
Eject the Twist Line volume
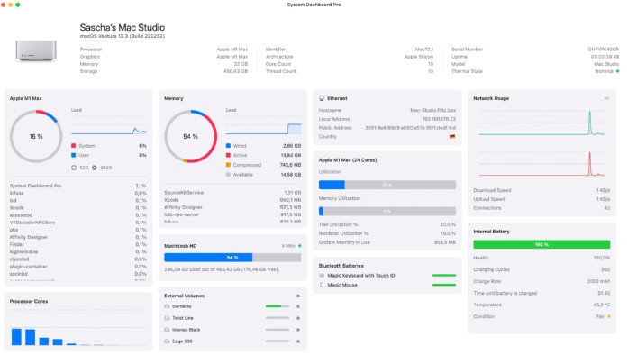click(298, 318)
